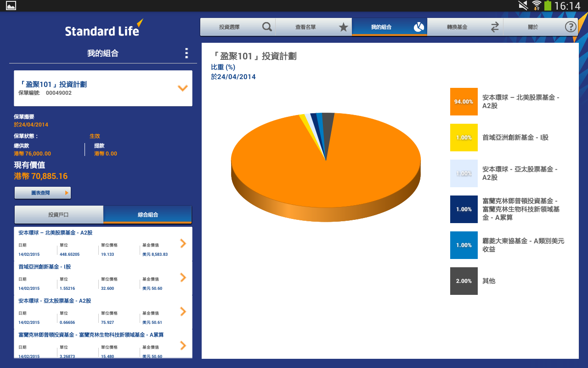Image resolution: width=588 pixels, height=368 pixels.
Task: Tap legend label 安本環球 - 亞太股票基金 - A2股
Action: click(520, 173)
